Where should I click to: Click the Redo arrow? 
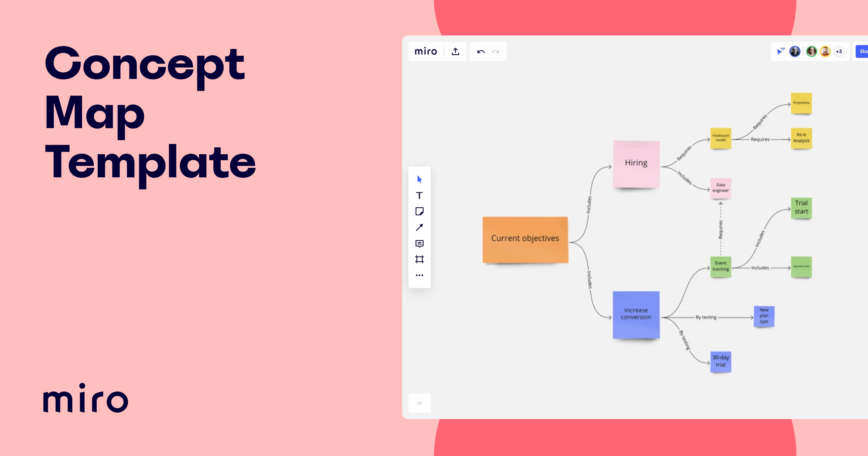pyautogui.click(x=495, y=52)
